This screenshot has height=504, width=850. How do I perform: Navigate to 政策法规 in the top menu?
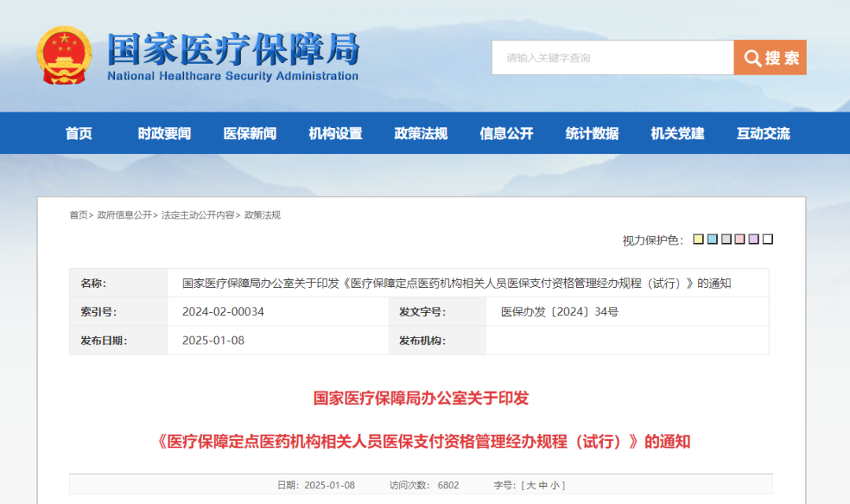(420, 133)
